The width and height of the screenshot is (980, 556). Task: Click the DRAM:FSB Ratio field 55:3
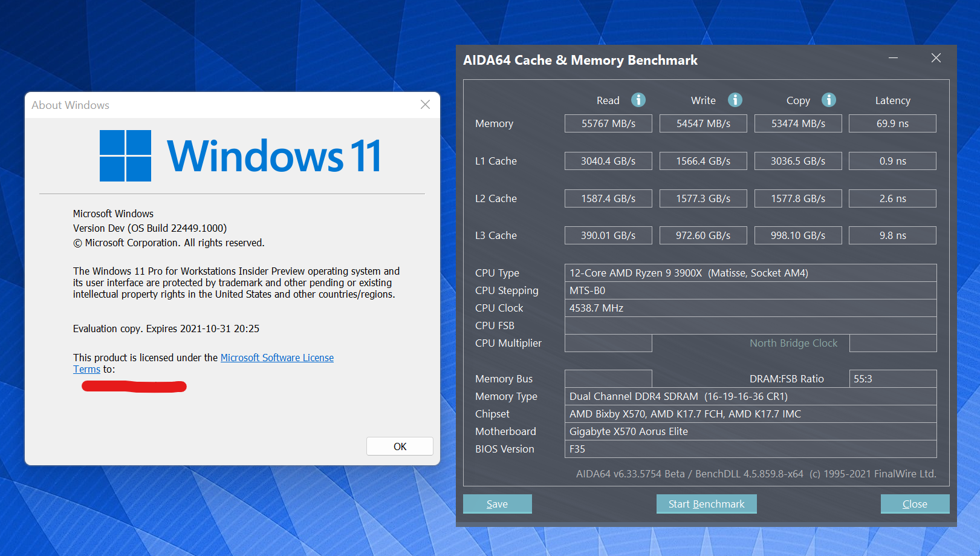893,379
